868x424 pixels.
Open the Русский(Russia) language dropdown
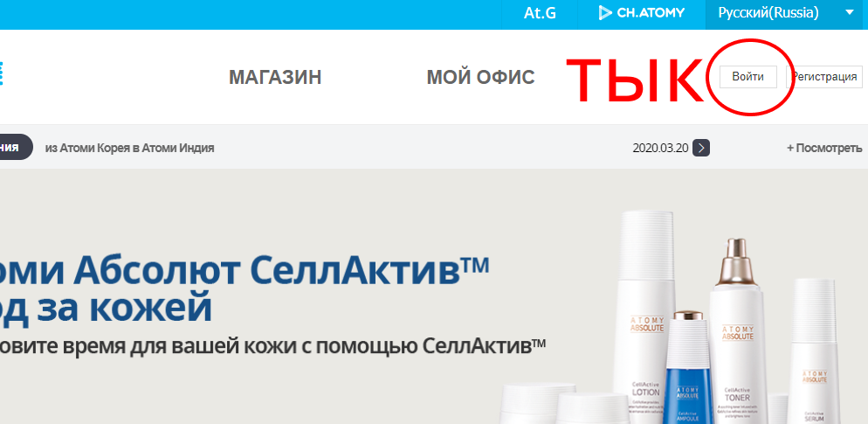click(786, 13)
